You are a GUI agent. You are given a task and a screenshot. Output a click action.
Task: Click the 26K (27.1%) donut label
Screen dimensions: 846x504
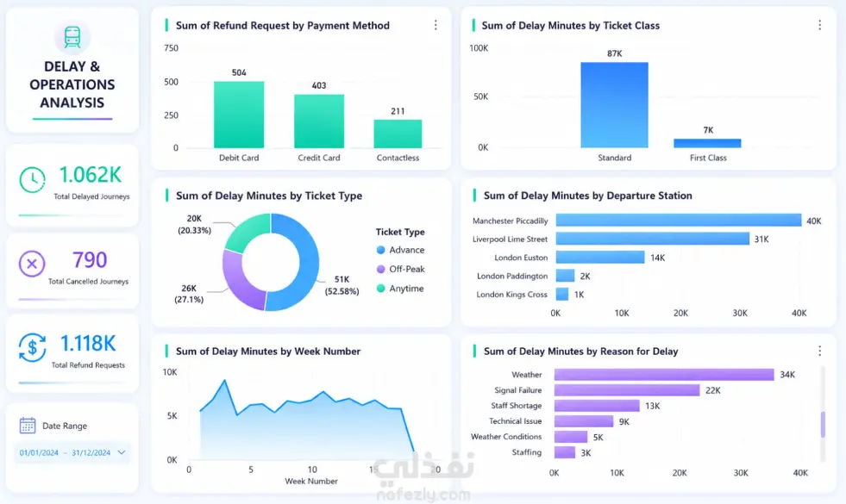[189, 294]
